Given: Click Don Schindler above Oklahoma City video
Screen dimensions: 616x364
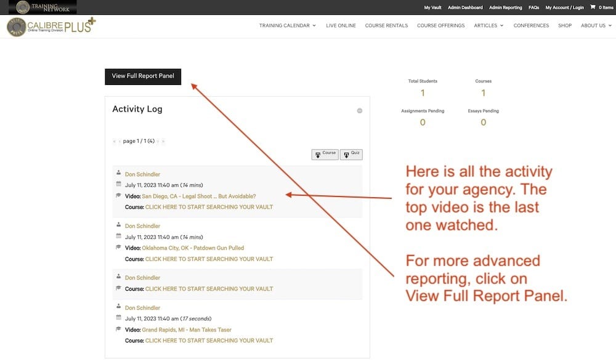Looking at the screenshot, I should 143,226.
